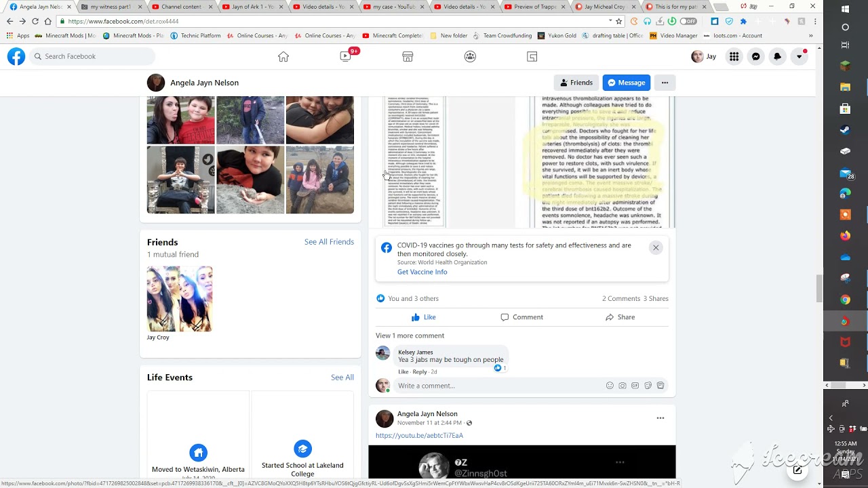
Task: Open Chrome from taskbar
Action: coord(845,300)
